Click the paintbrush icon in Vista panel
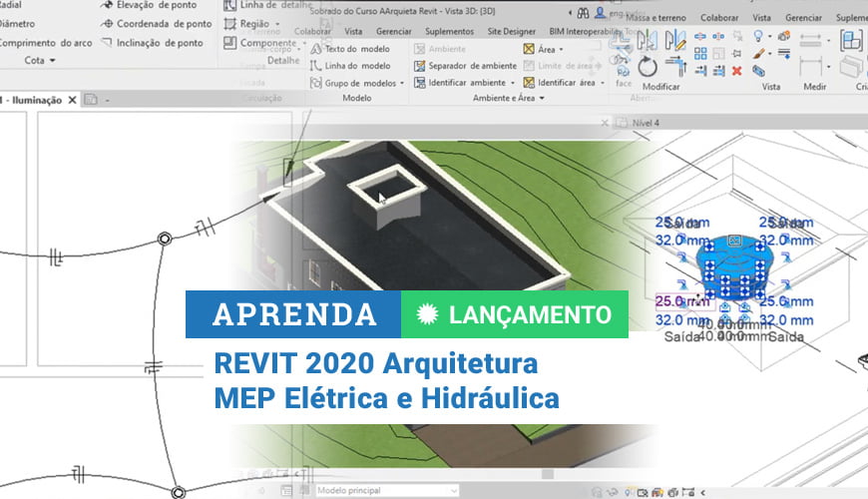Screen dimensions: 868x499 pyautogui.click(x=758, y=54)
